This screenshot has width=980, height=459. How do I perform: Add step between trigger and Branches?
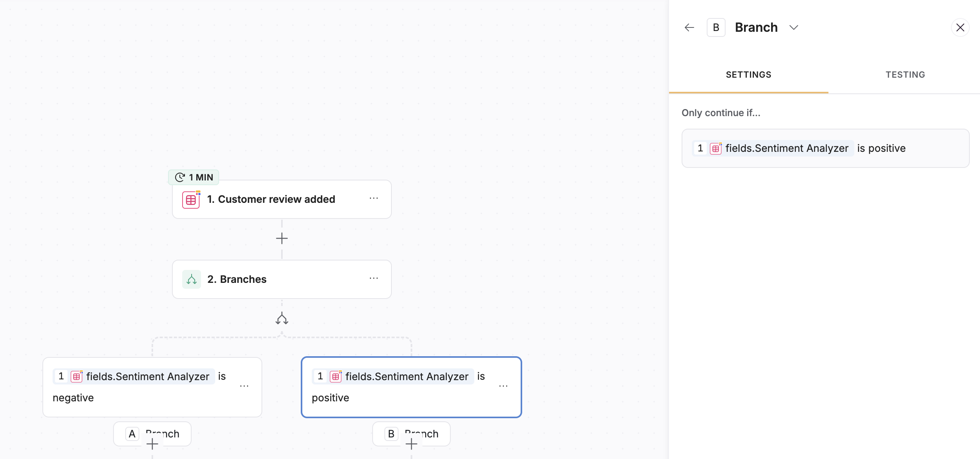click(282, 238)
